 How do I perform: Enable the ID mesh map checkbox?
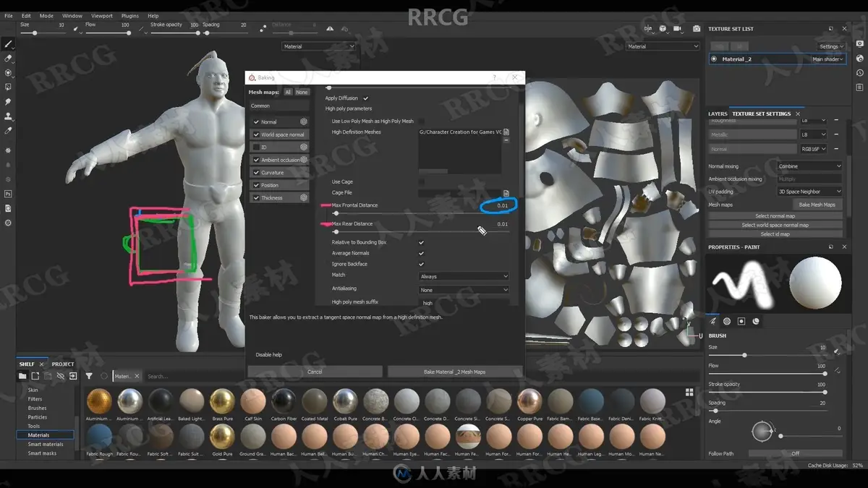(256, 147)
